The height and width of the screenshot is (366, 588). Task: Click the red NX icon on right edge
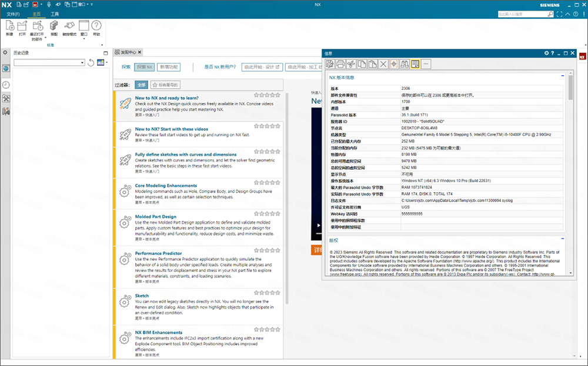click(x=582, y=56)
